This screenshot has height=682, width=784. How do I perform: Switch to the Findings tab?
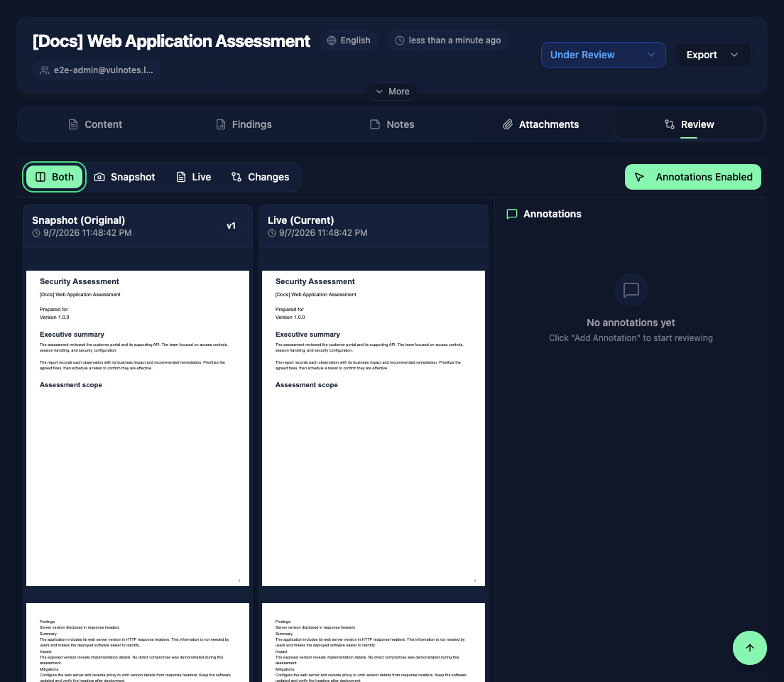tap(244, 124)
